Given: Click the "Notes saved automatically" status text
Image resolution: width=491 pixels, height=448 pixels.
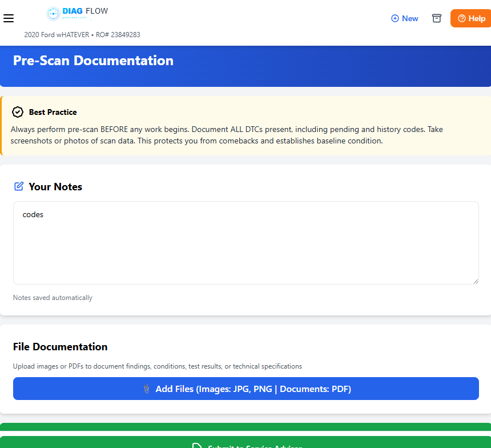Looking at the screenshot, I should [x=53, y=298].
